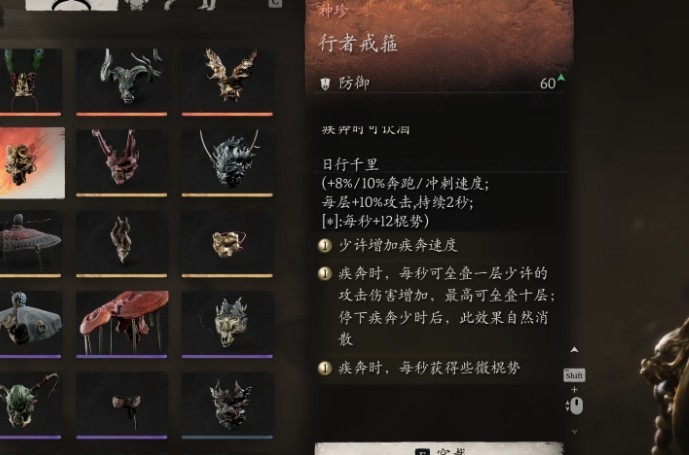Select the highlighted golden fillet on flame background

[31, 163]
